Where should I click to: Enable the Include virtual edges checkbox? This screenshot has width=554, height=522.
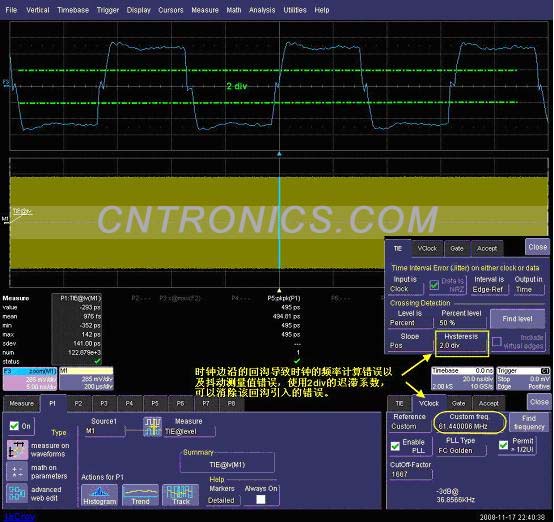[x=496, y=341]
